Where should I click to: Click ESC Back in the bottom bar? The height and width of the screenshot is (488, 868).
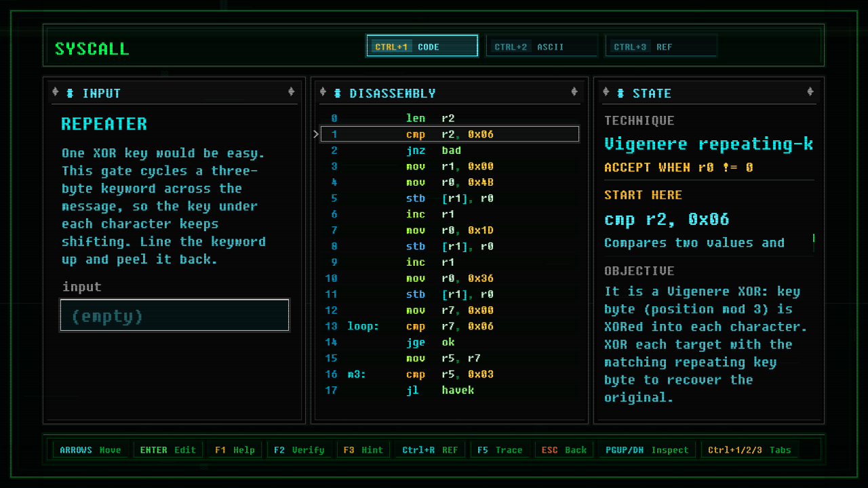click(x=564, y=450)
